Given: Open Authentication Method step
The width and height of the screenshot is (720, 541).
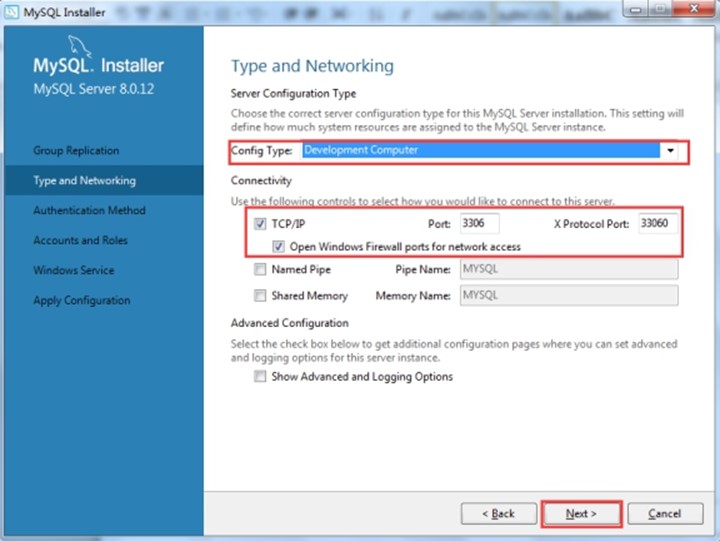Looking at the screenshot, I should [90, 210].
